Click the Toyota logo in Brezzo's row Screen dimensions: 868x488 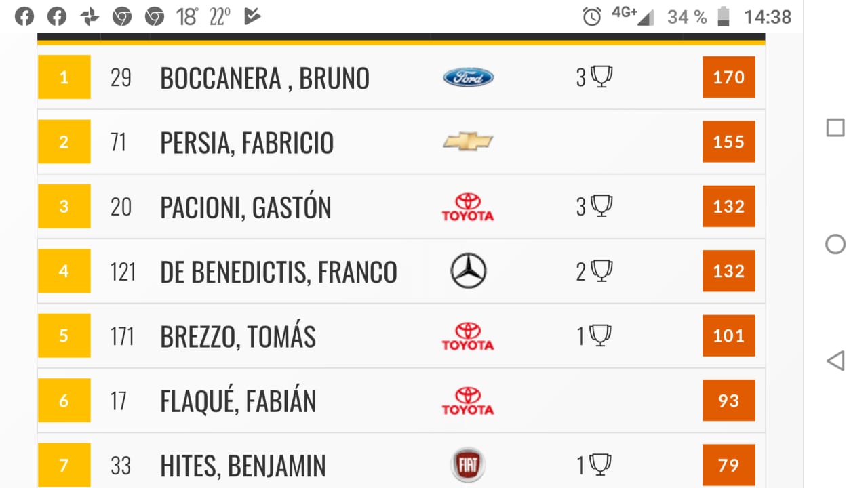(x=468, y=336)
